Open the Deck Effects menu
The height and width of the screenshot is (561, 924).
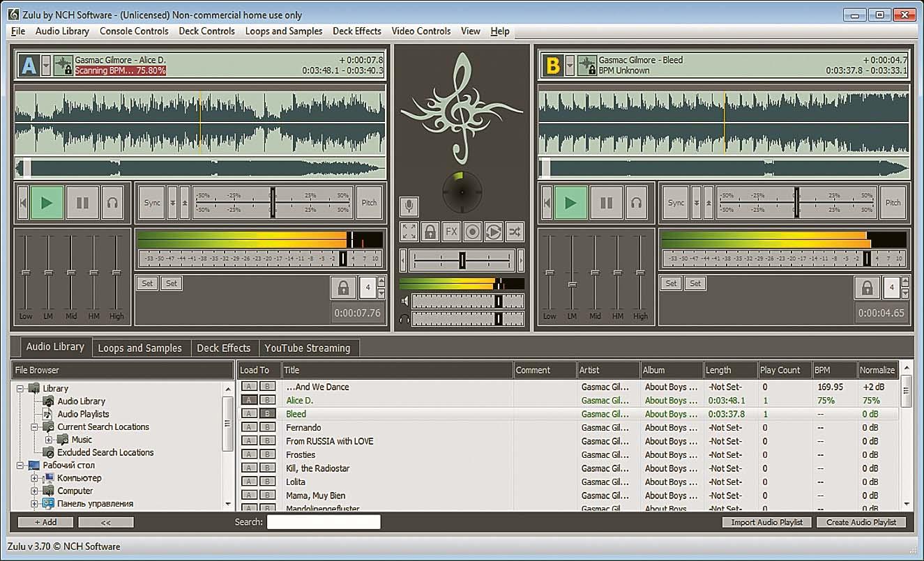pos(356,31)
